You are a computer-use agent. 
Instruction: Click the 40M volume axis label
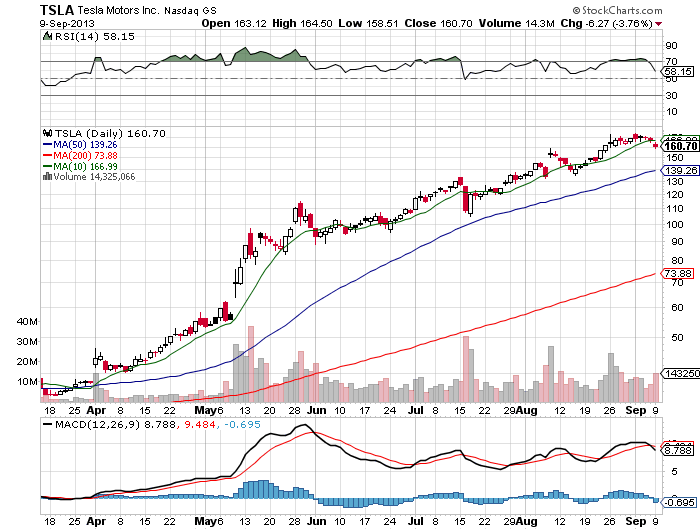coord(27,321)
